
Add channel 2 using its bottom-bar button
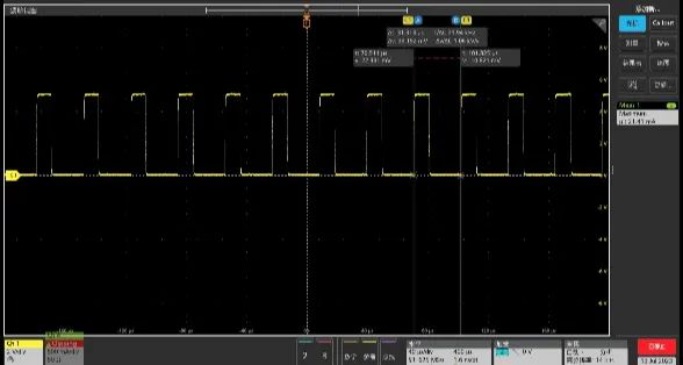(x=305, y=352)
